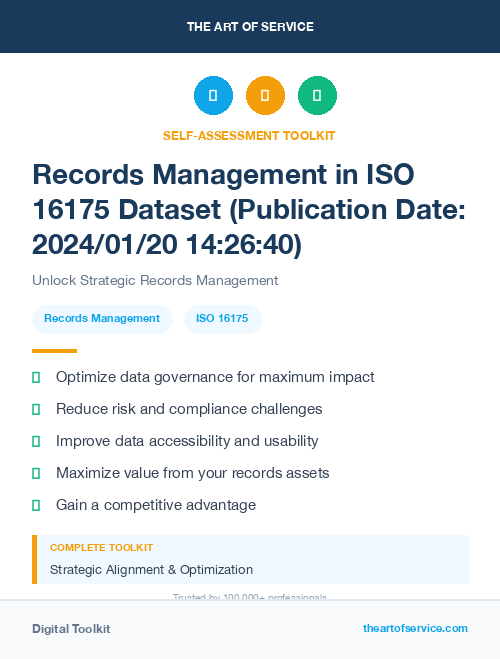Click SELF-ASSESSMENT TOOLKIT label
This screenshot has width=500, height=659.
click(249, 136)
